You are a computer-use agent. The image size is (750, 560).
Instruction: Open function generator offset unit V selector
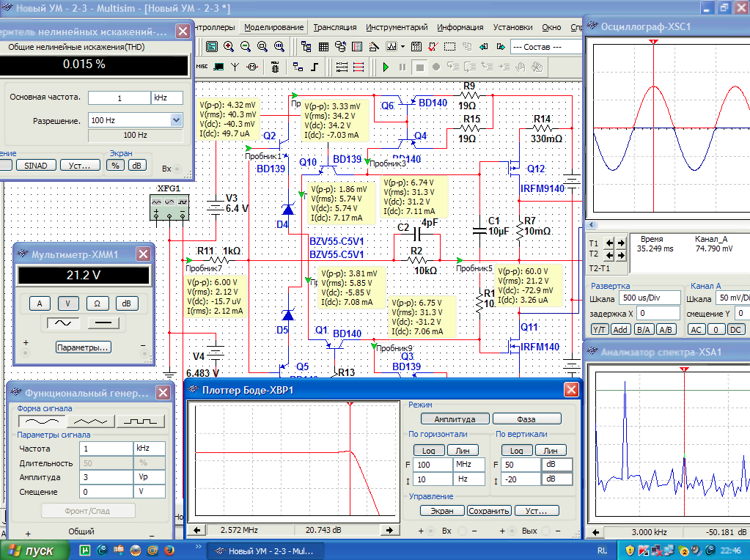tap(150, 491)
